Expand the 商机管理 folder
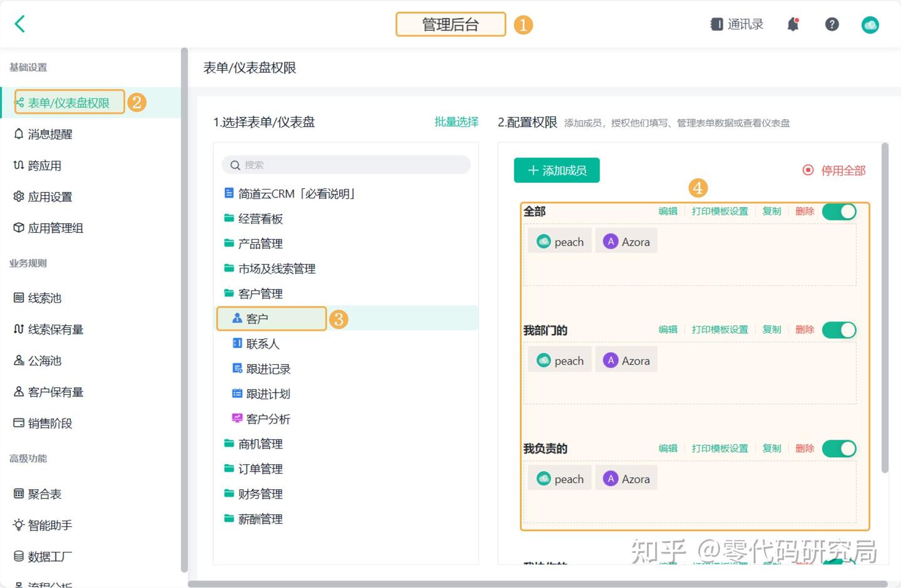 pos(260,444)
